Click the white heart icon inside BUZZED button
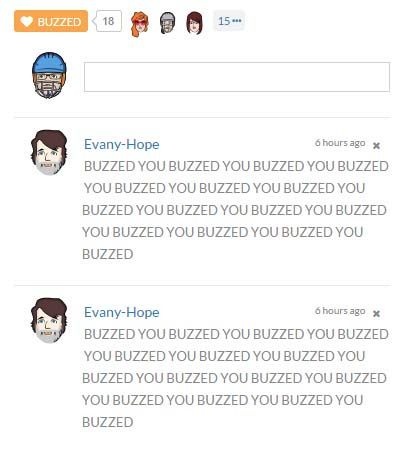404x455 pixels. 27,22
